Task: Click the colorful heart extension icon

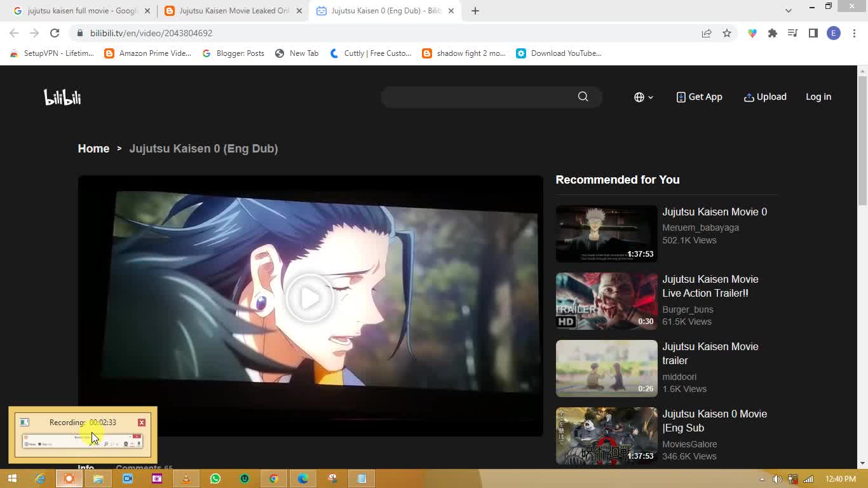Action: click(752, 33)
